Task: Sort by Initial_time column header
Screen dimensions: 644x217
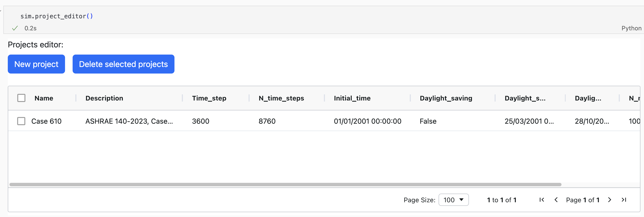Action: tap(352, 98)
